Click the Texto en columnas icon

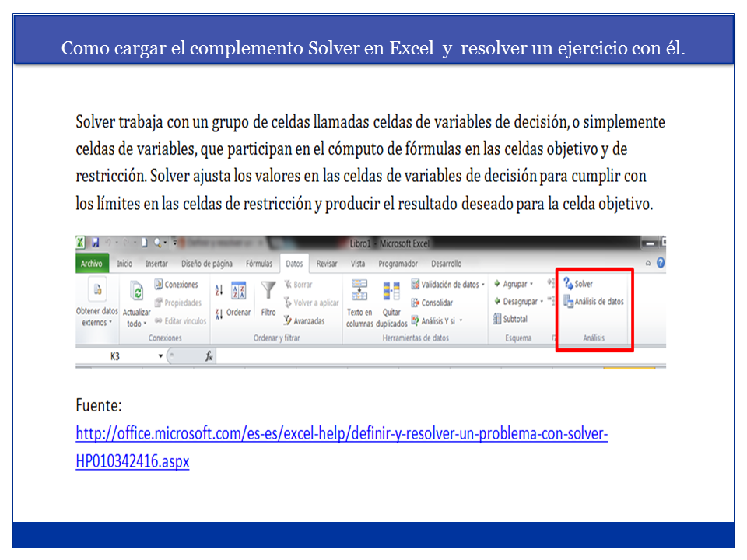click(x=359, y=290)
